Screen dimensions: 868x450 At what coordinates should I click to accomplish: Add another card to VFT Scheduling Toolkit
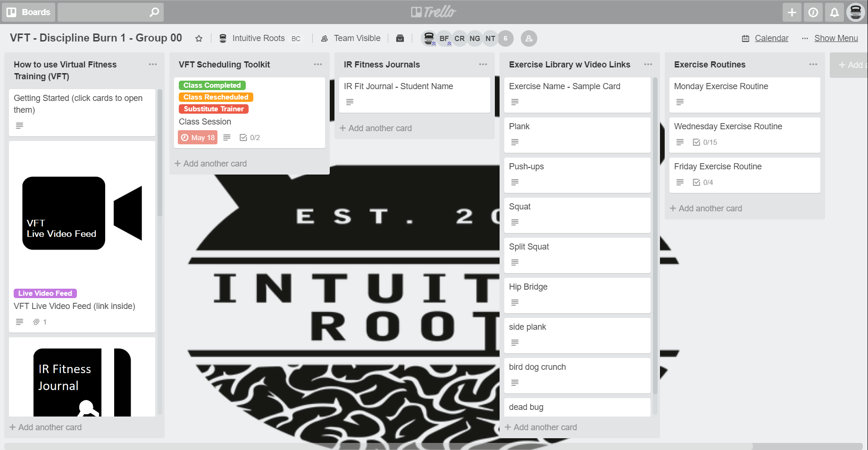click(x=210, y=164)
